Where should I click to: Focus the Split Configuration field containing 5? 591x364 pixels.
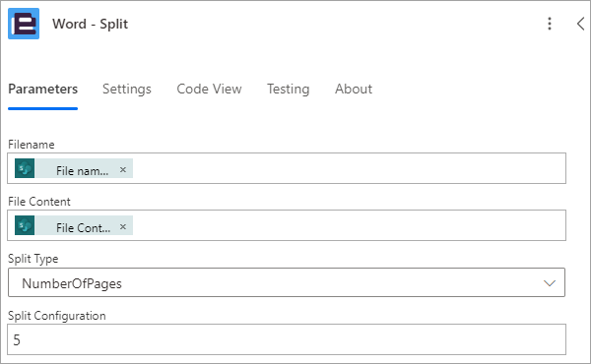287,339
